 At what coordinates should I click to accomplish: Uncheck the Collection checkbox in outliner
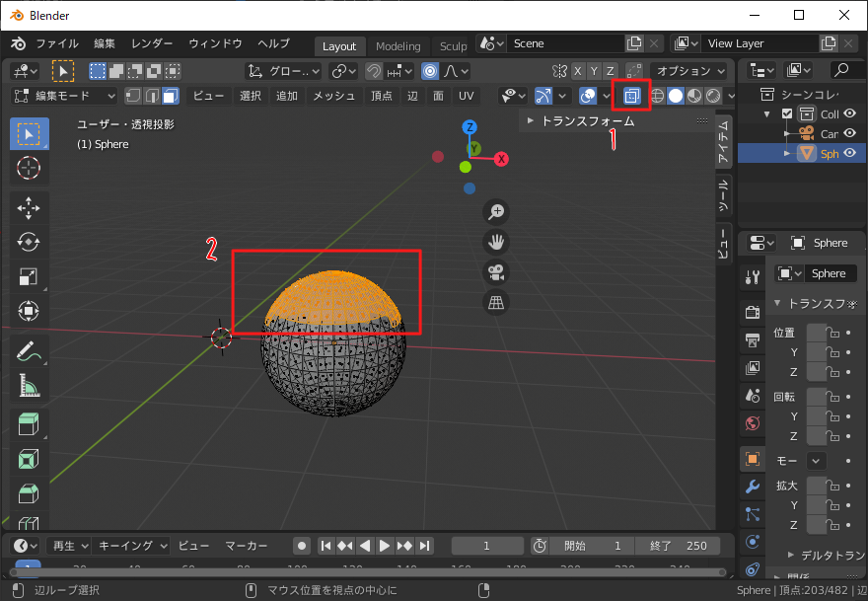[x=787, y=113]
